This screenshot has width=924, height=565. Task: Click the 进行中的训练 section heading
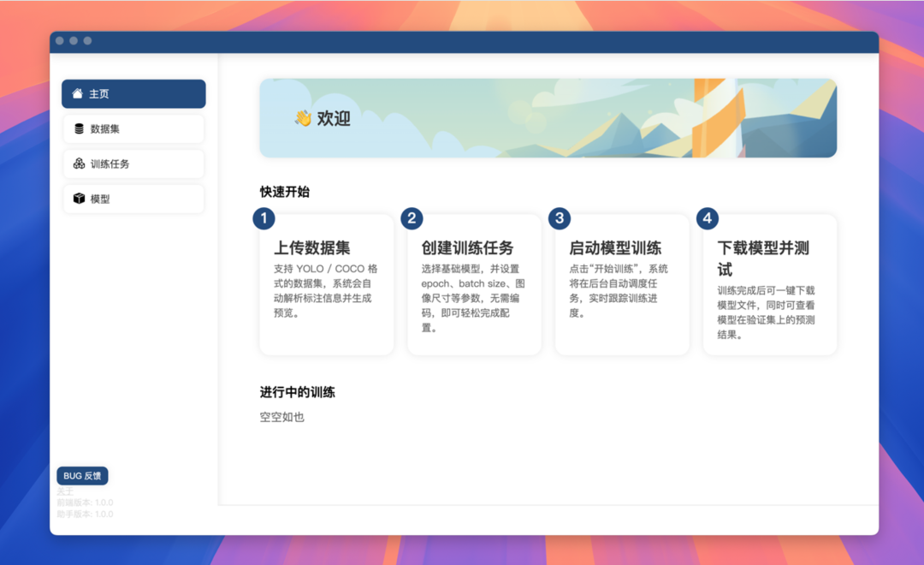298,392
